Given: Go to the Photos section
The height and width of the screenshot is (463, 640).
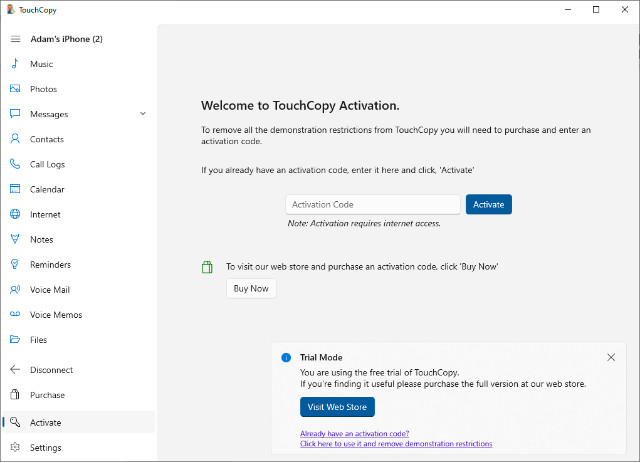Looking at the screenshot, I should tap(79, 89).
